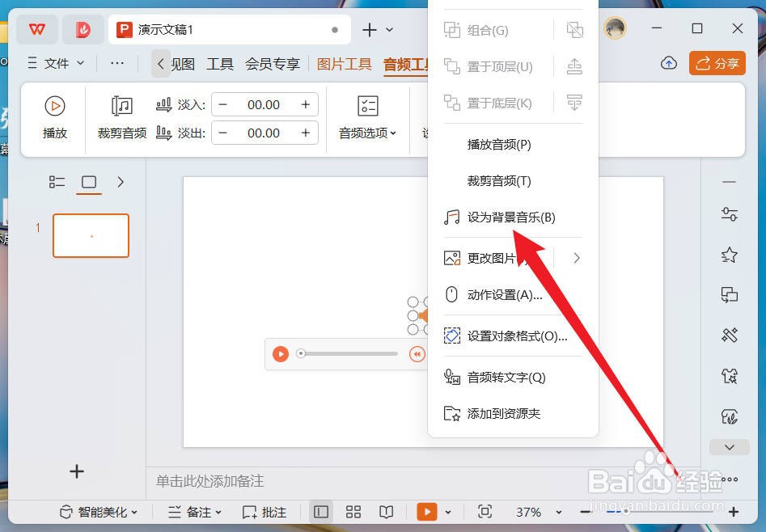The image size is (766, 532).
Task: Click the 分享 share button
Action: tap(717, 61)
